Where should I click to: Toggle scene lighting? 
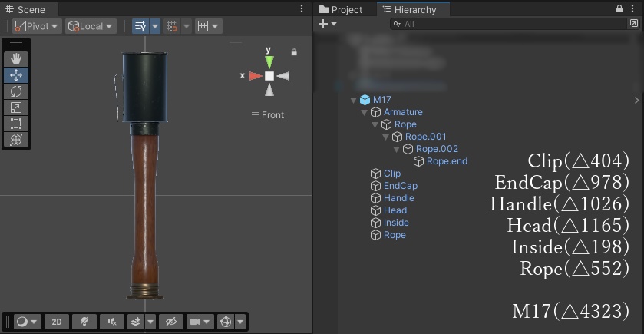pos(84,322)
